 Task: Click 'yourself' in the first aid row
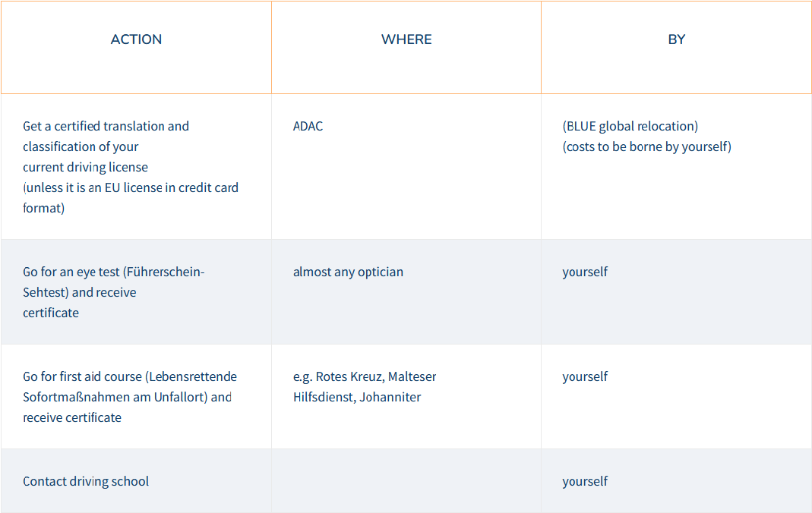click(585, 376)
